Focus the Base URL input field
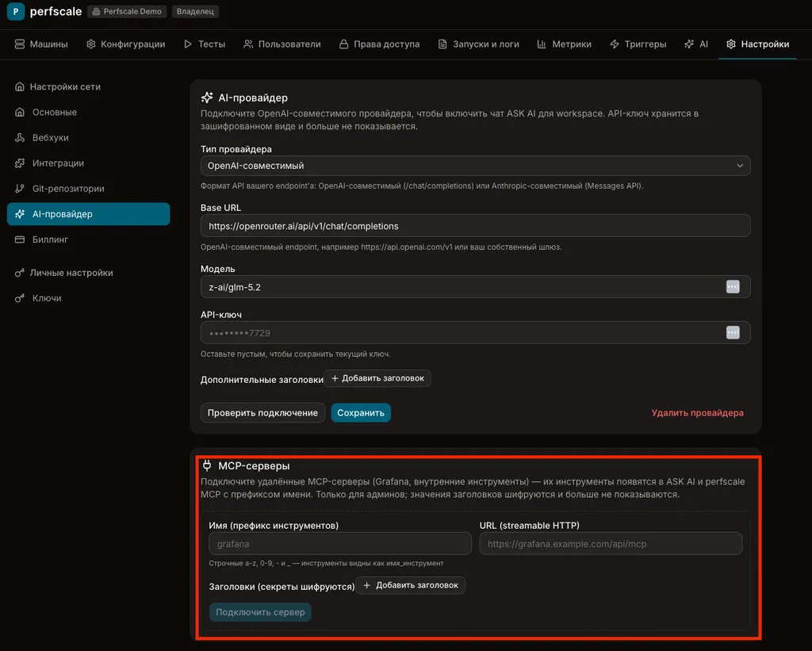812x651 pixels. [476, 226]
